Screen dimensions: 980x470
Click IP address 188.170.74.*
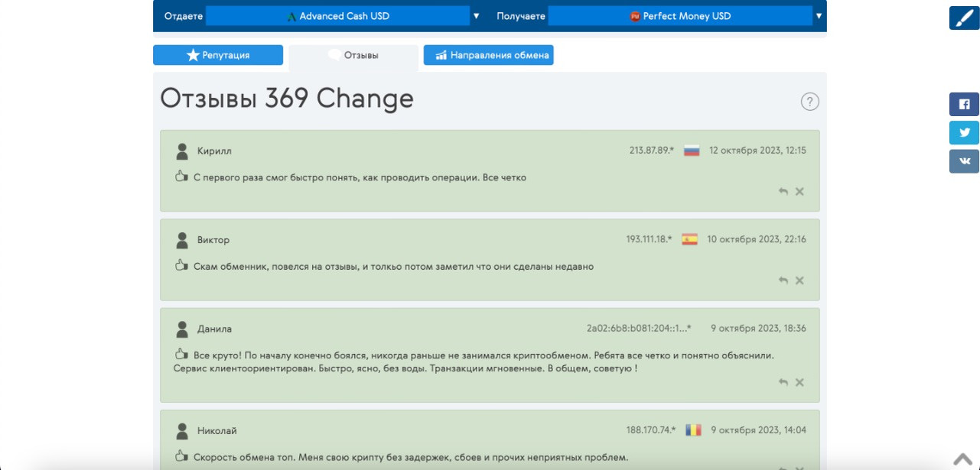(x=651, y=430)
